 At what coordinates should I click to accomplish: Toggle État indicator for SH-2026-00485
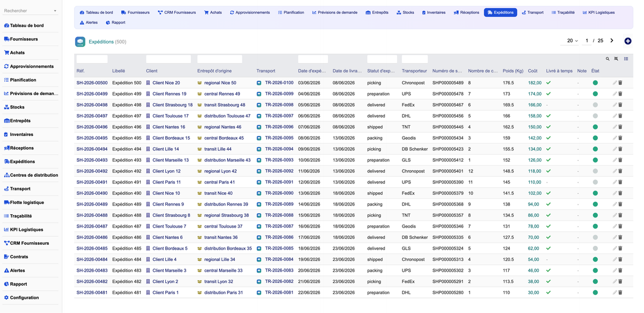point(595,249)
